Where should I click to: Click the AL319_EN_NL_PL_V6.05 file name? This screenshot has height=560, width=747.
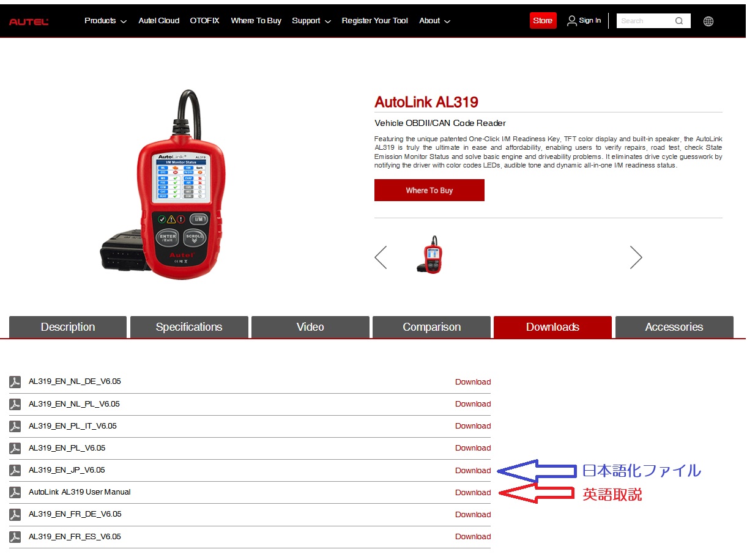[x=74, y=404]
